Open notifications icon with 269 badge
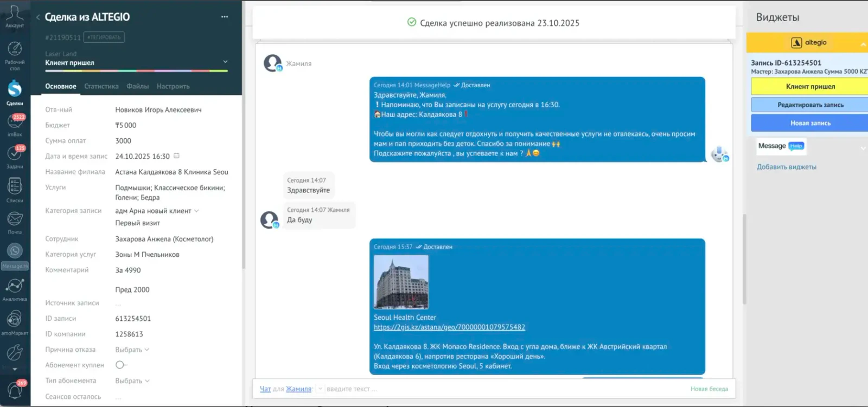Screen dimensions: 868x407 tap(15, 390)
